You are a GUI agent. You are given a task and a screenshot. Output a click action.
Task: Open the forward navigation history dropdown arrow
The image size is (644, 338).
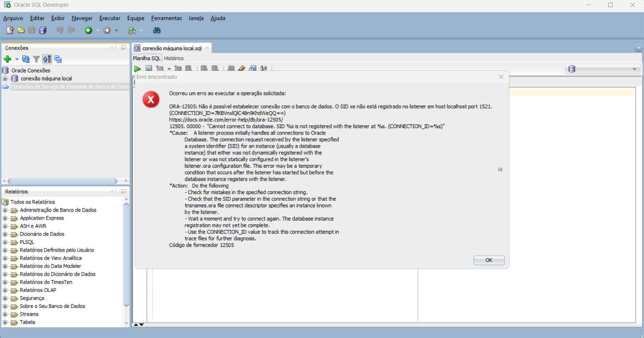117,30
